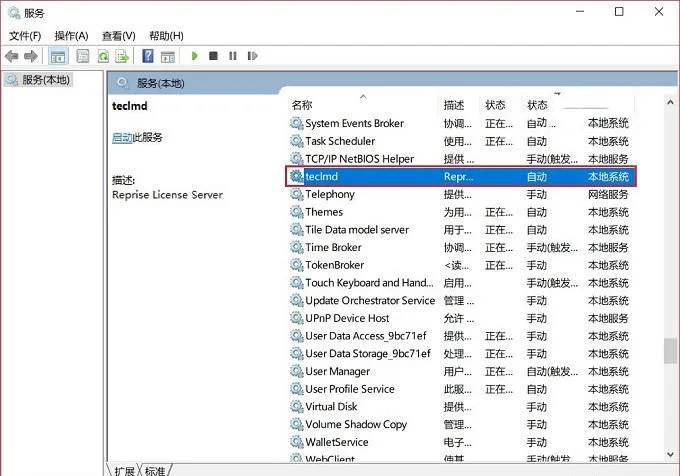Screen dimensions: 680x476
Task: Click the gear icon beside Volume Shadow Copy
Action: point(297,424)
